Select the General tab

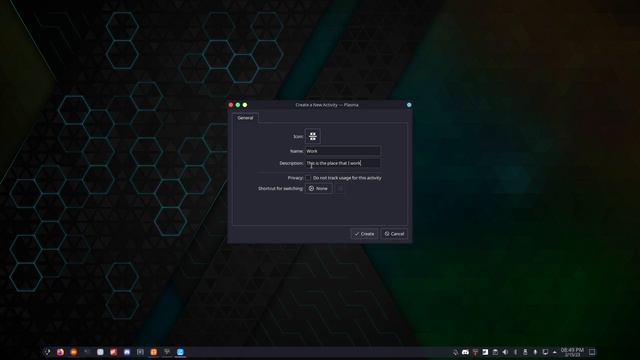pyautogui.click(x=245, y=118)
